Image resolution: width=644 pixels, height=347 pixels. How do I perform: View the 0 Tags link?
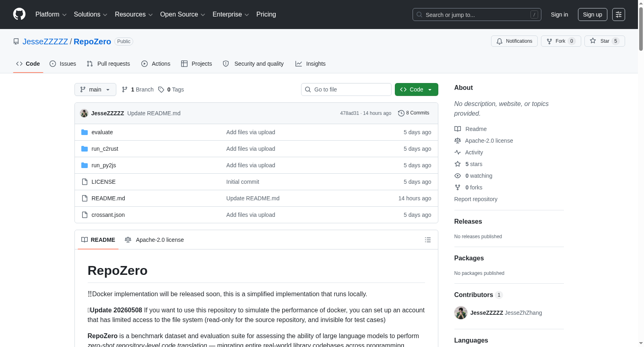click(171, 89)
